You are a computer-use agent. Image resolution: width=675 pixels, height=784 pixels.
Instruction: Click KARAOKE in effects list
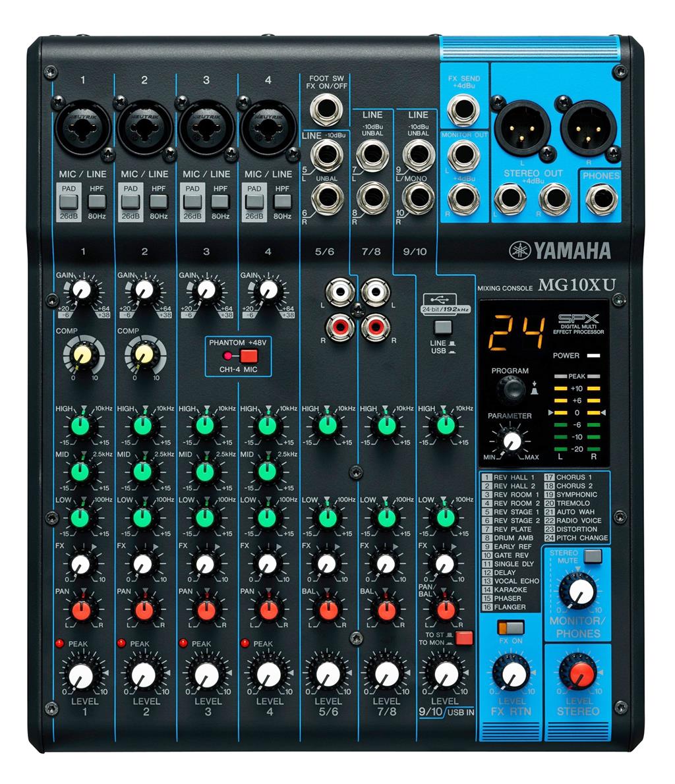pyautogui.click(x=505, y=590)
